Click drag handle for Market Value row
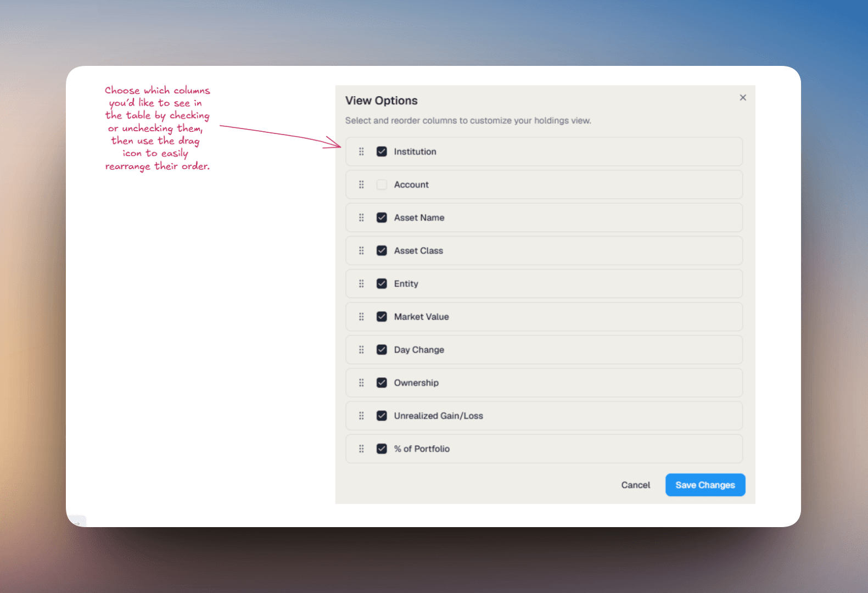 (361, 317)
